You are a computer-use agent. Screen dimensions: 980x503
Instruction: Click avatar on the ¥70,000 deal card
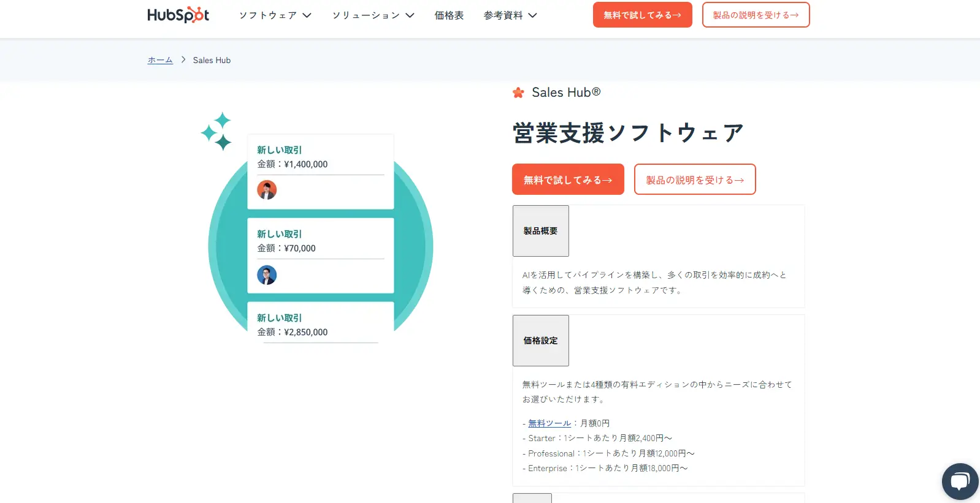tap(267, 275)
